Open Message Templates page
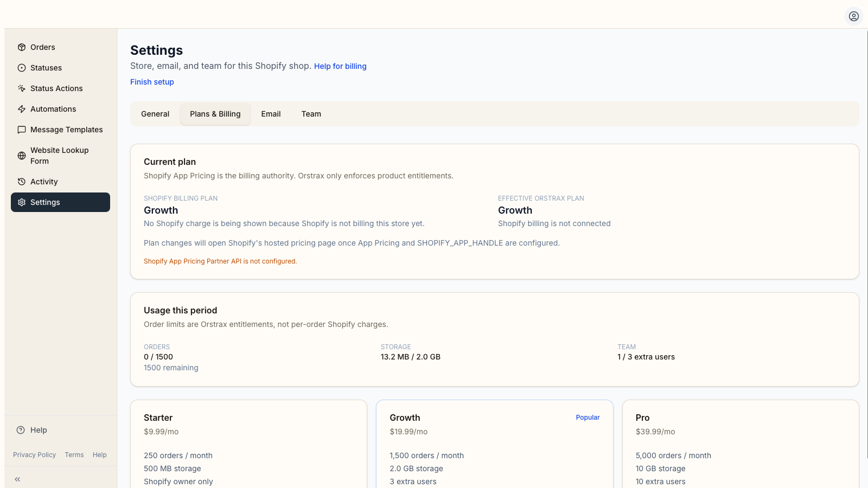The width and height of the screenshot is (868, 488). pyautogui.click(x=60, y=130)
